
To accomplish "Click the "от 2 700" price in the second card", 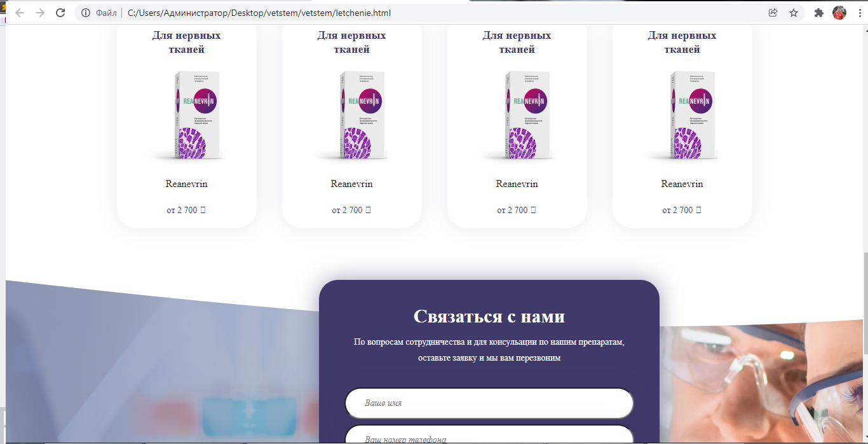I will click(351, 210).
